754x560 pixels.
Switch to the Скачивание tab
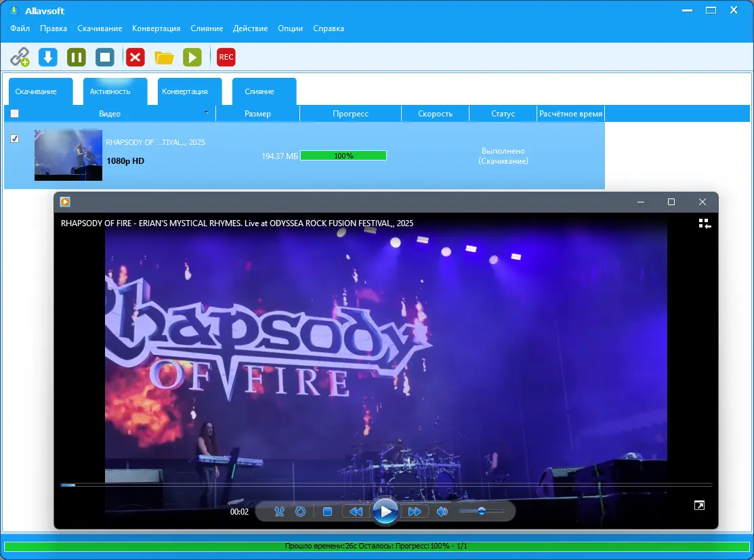(x=41, y=91)
